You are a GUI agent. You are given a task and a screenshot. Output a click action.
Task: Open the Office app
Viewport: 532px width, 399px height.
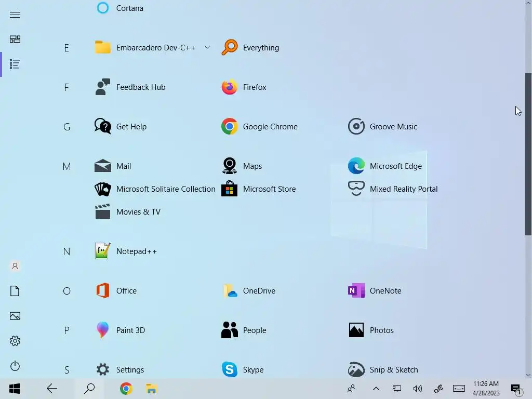point(116,291)
